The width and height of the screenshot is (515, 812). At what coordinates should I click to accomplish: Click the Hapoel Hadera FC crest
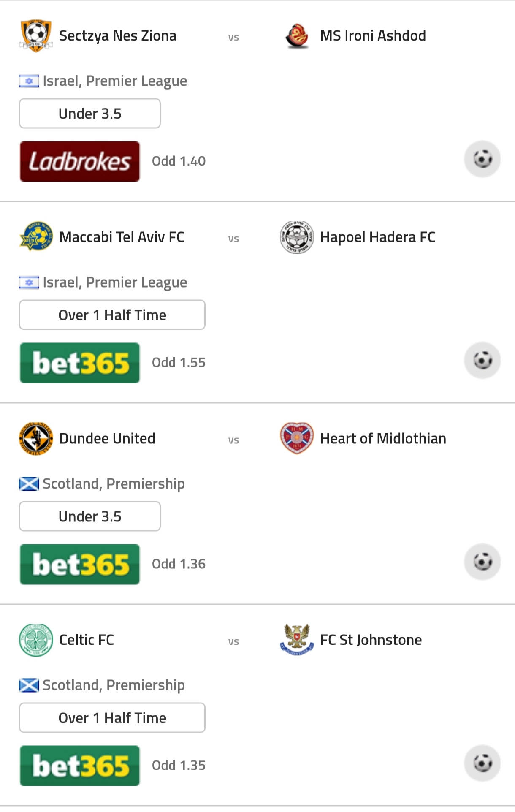point(297,237)
